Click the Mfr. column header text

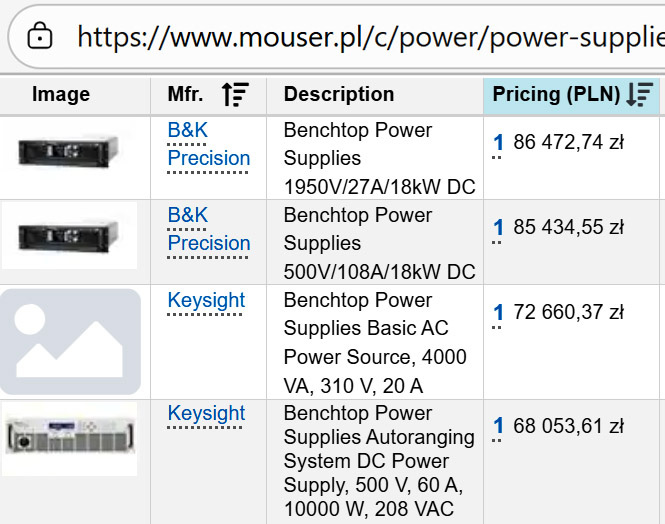185,95
